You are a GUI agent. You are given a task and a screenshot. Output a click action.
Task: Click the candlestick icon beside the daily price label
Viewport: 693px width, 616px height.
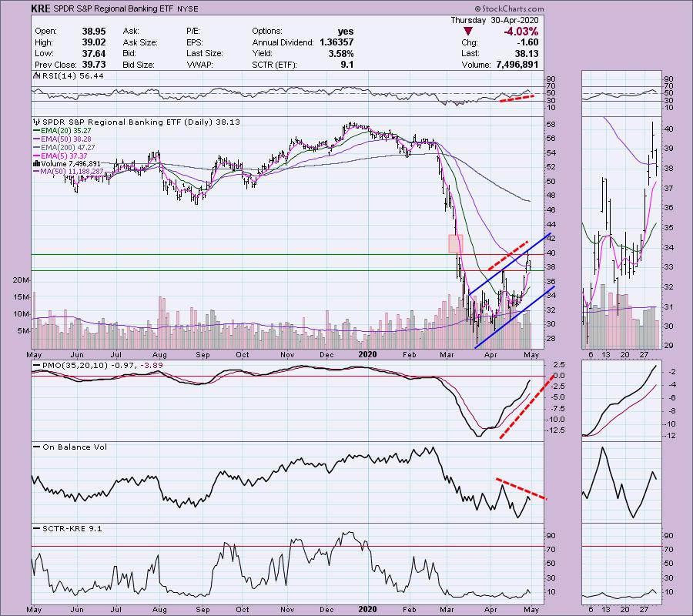click(x=37, y=122)
